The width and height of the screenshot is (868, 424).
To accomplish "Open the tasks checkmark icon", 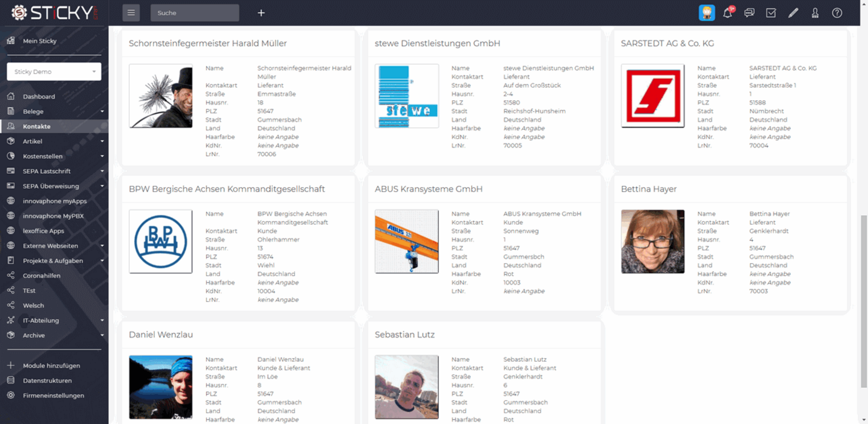I will coord(771,13).
